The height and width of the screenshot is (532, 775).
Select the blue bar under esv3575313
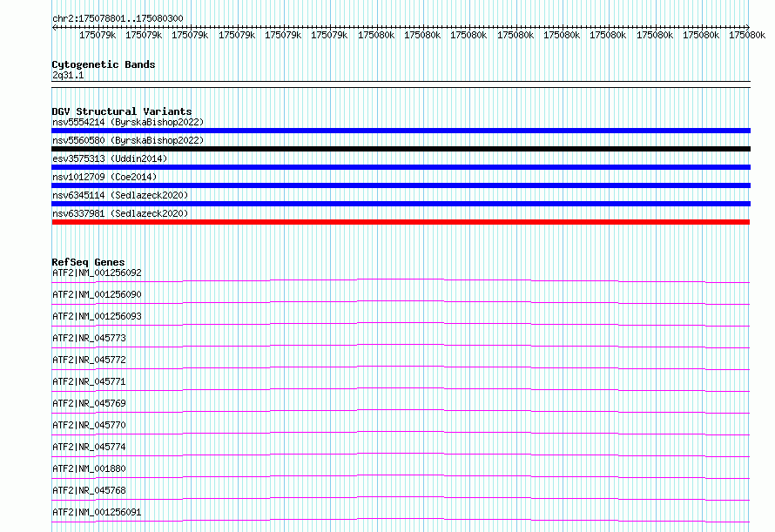pos(401,167)
